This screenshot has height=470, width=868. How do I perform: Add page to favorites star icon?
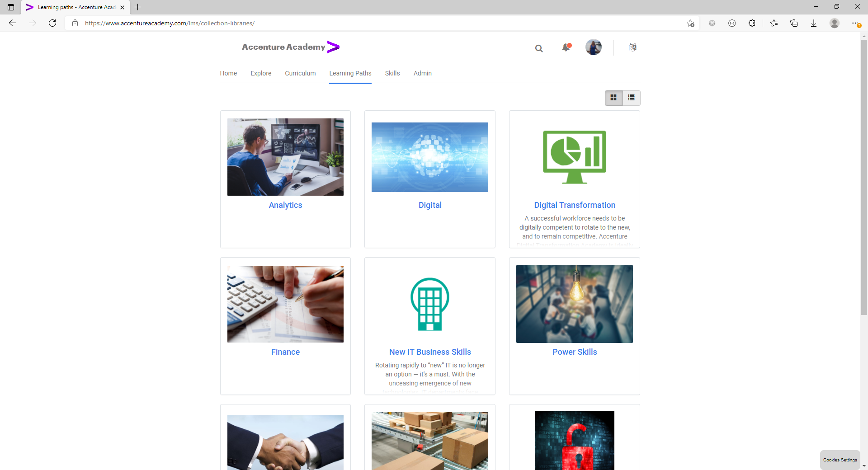click(690, 23)
